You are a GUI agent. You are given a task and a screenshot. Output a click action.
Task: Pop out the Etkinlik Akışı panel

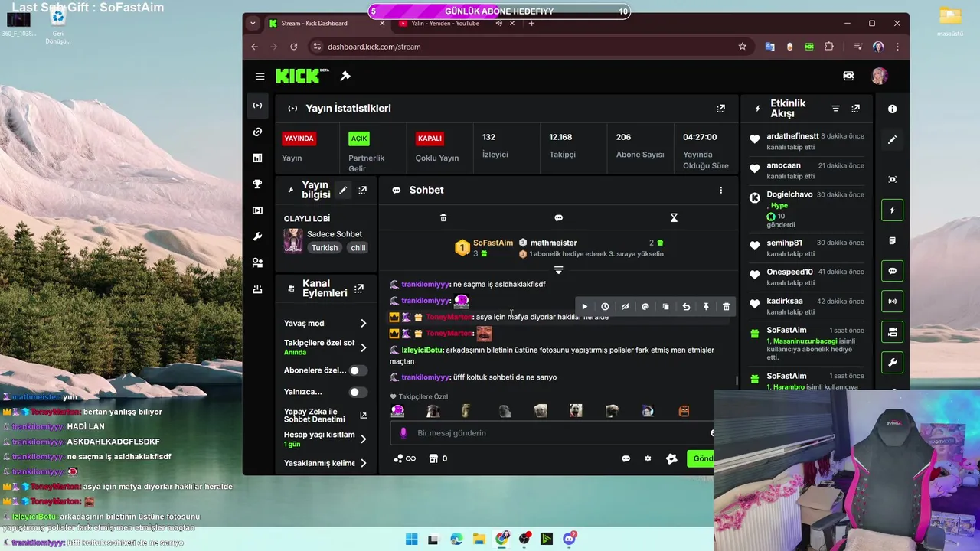856,109
